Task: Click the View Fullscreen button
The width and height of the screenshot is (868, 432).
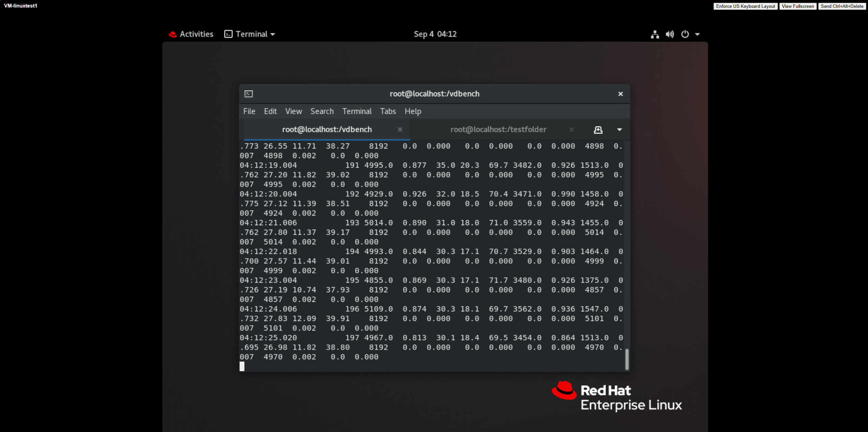Action: pos(798,6)
